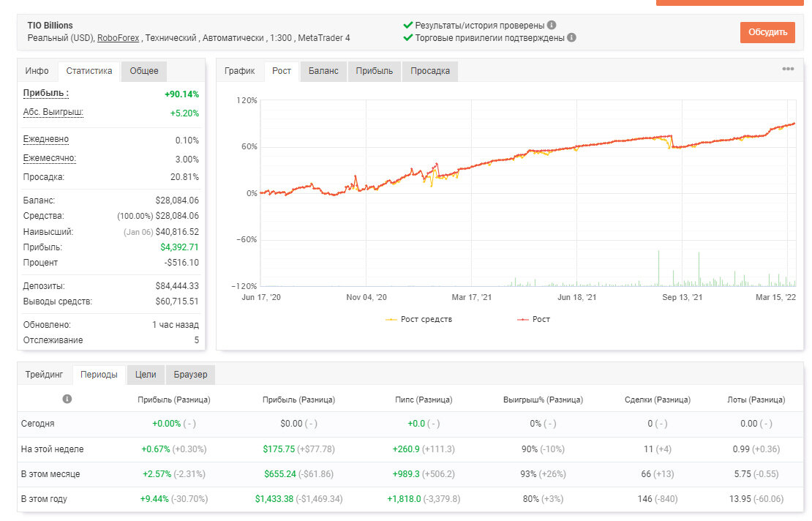This screenshot has height=521, width=812.
Task: Click the $28,084.06 Баланс value
Action: pos(177,200)
